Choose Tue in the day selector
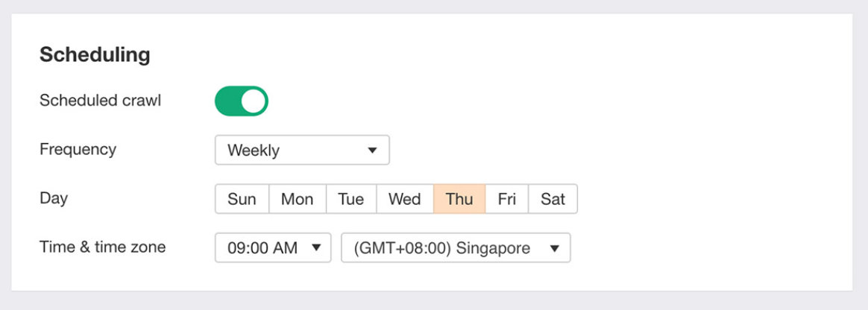 [350, 199]
